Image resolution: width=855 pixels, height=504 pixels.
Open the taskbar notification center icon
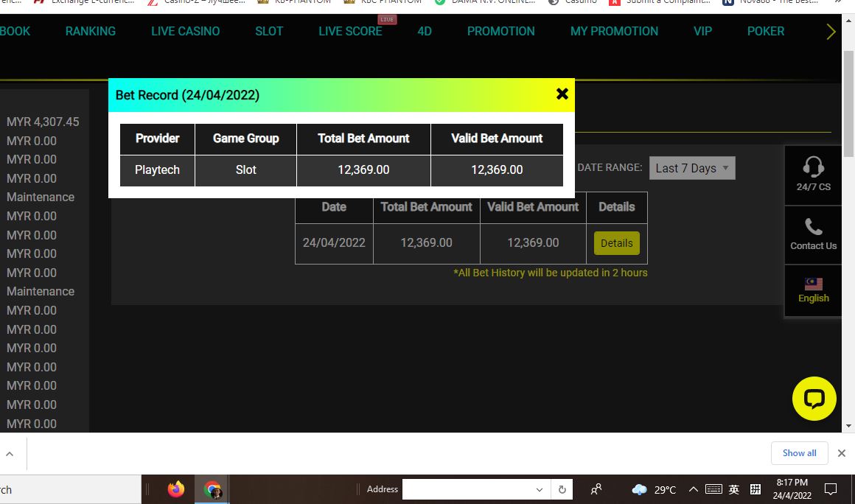pyautogui.click(x=831, y=489)
